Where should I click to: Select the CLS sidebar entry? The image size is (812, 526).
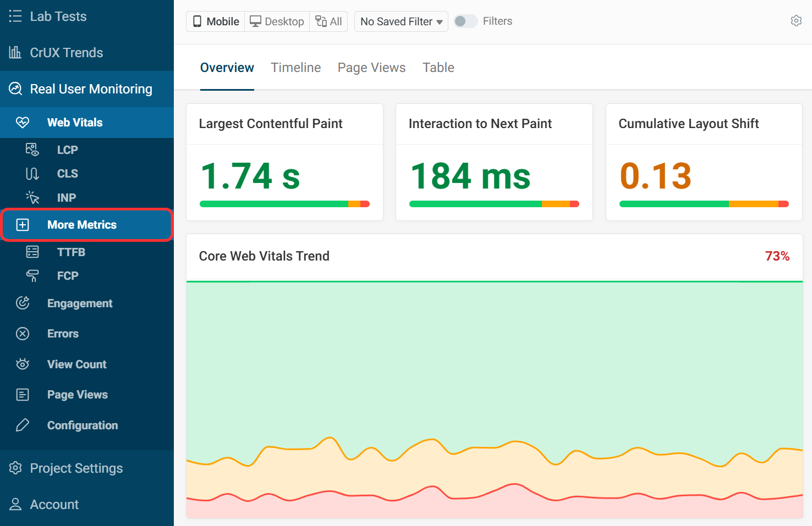67,173
